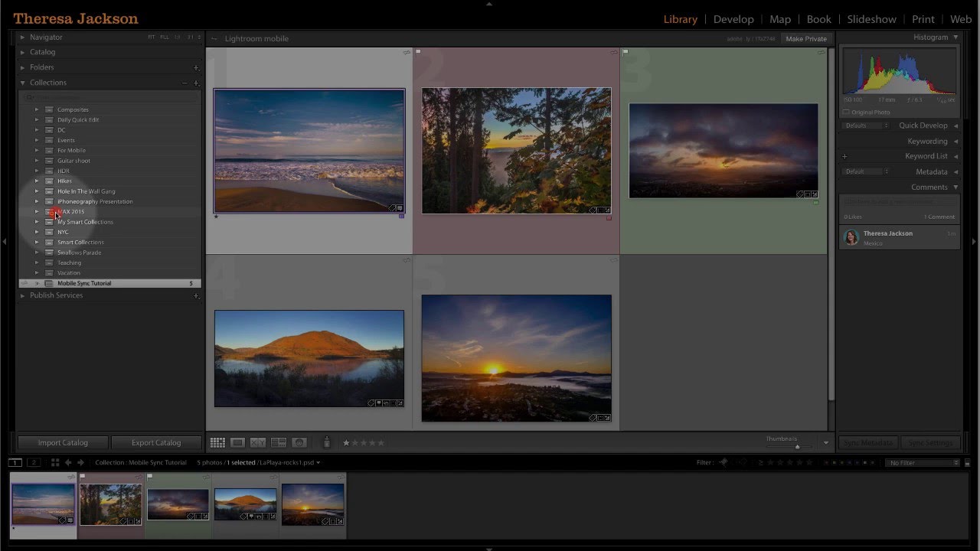Click the Sync Metadata button
The image size is (980, 551).
click(x=868, y=443)
